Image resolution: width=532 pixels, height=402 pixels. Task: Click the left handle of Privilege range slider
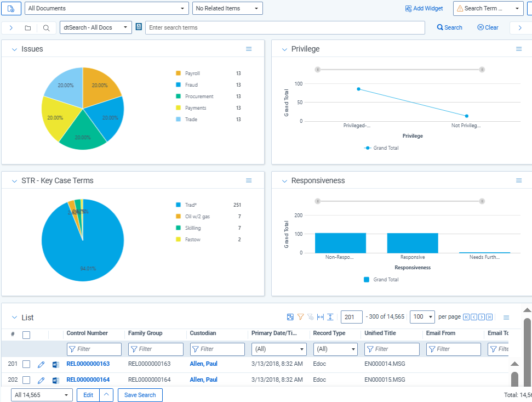(x=318, y=70)
